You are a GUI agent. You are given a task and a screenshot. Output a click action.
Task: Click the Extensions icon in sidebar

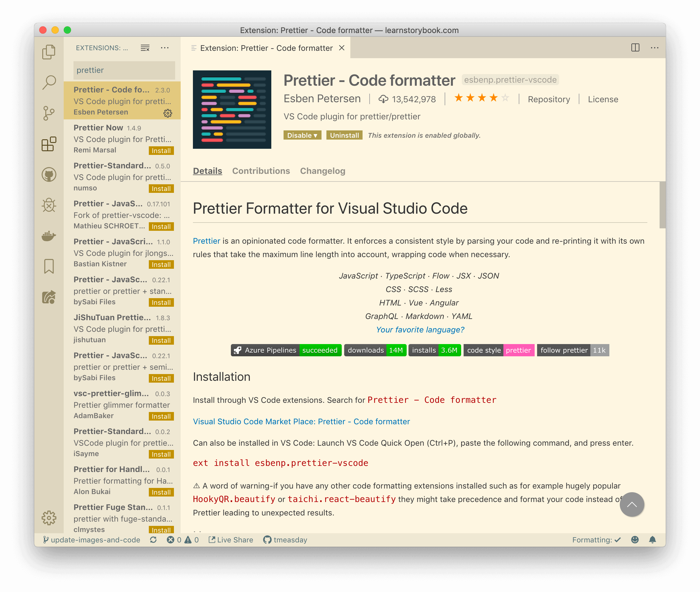49,143
